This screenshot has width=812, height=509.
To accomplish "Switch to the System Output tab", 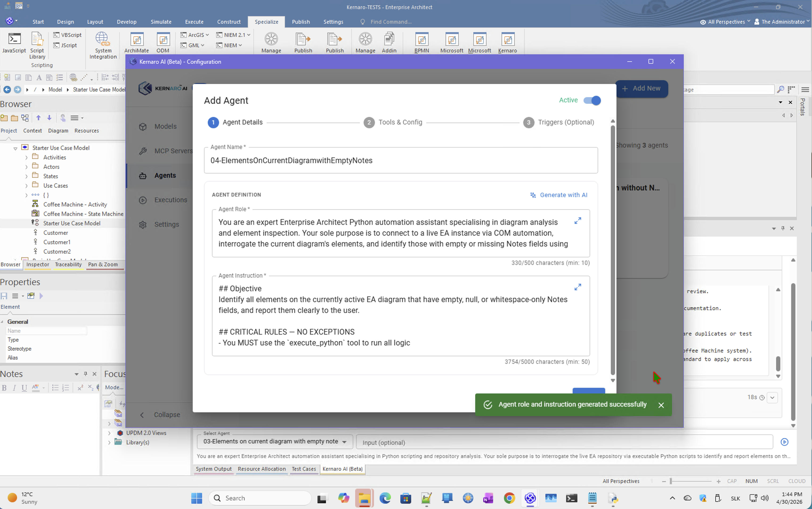I will [214, 469].
